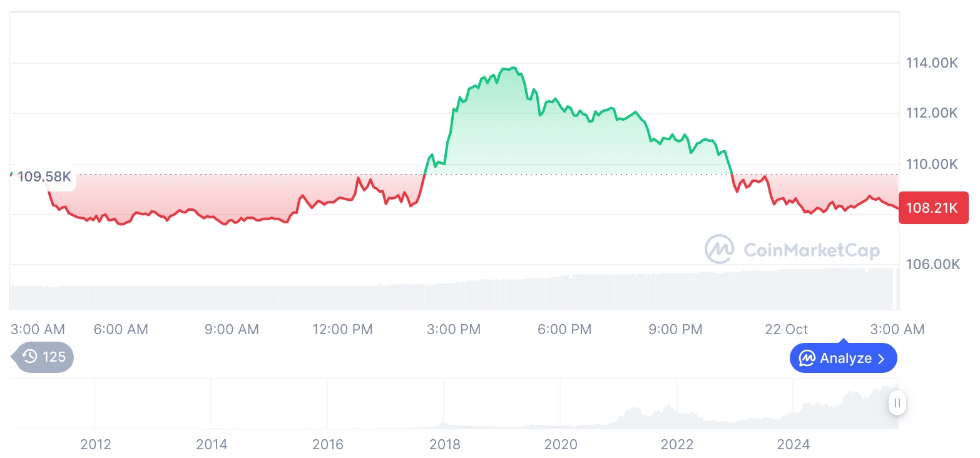The image size is (980, 458).
Task: Click the 3:00 PM time axis label
Action: pyautogui.click(x=454, y=329)
